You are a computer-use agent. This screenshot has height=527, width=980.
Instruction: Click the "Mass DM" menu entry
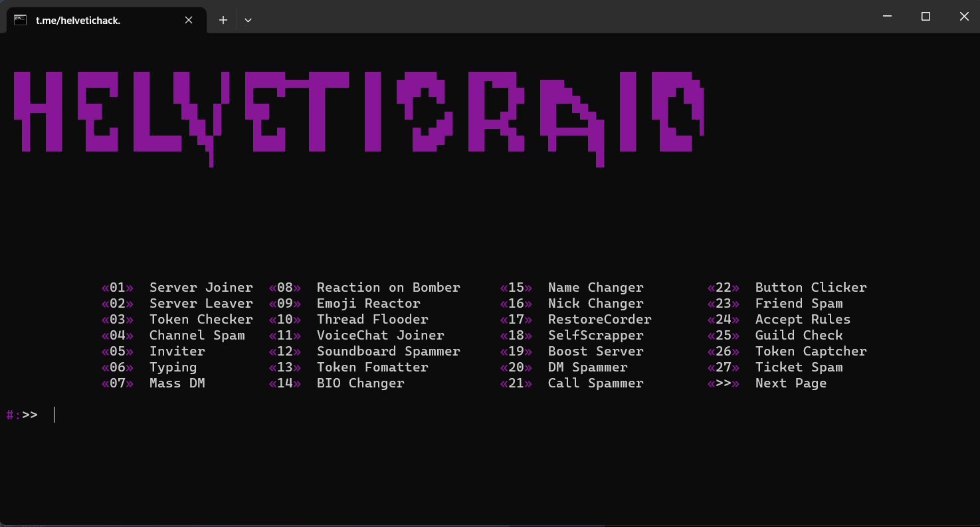coord(177,383)
